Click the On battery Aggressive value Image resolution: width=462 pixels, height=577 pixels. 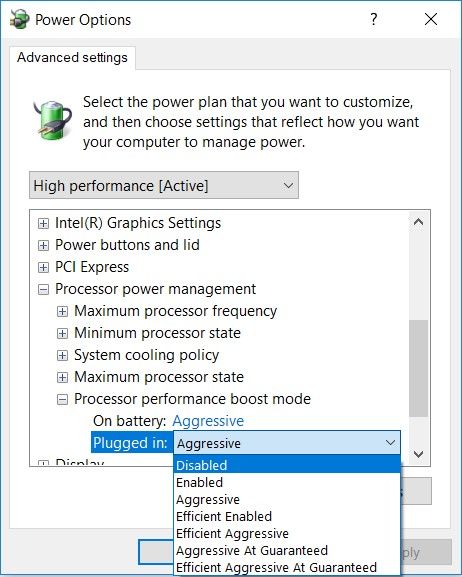[x=208, y=421]
